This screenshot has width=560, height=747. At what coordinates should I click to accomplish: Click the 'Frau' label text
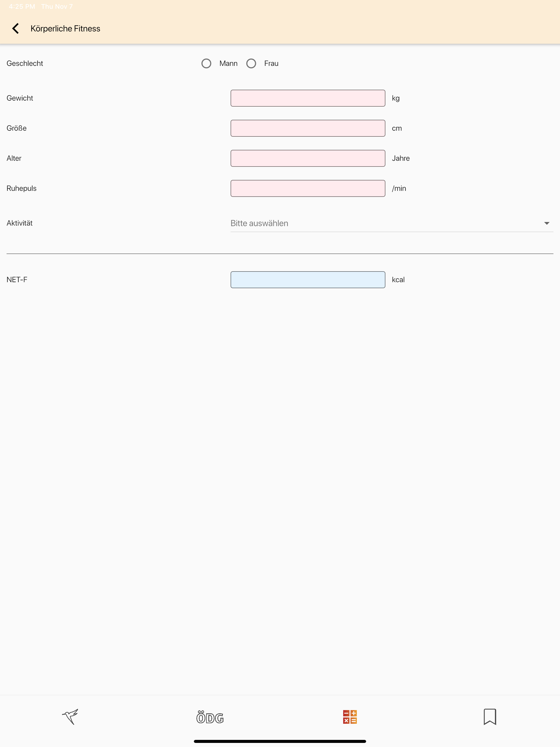point(271,63)
